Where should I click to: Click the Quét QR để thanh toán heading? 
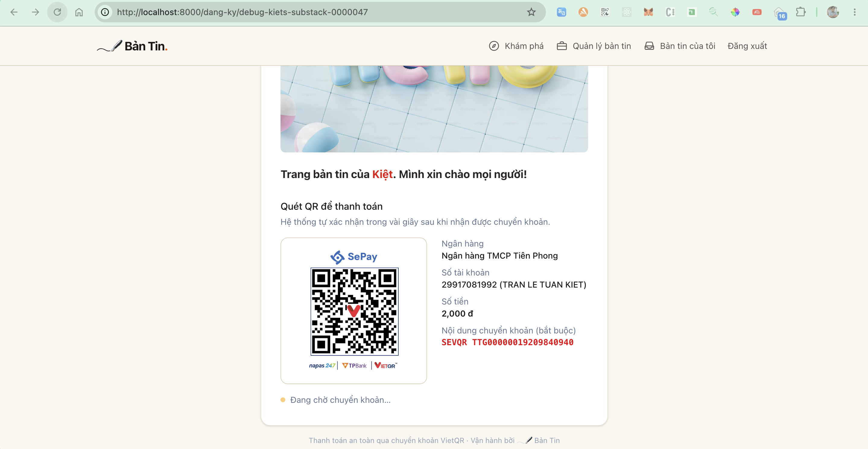[331, 206]
